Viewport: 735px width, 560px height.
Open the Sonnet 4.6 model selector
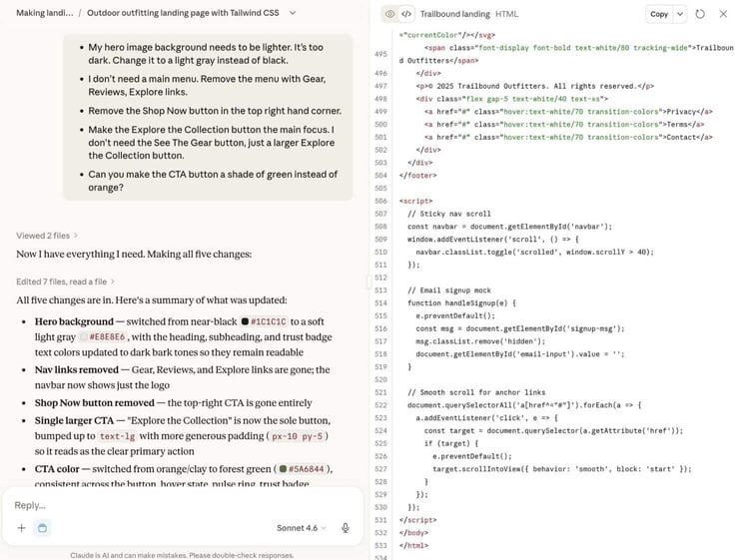click(x=301, y=528)
